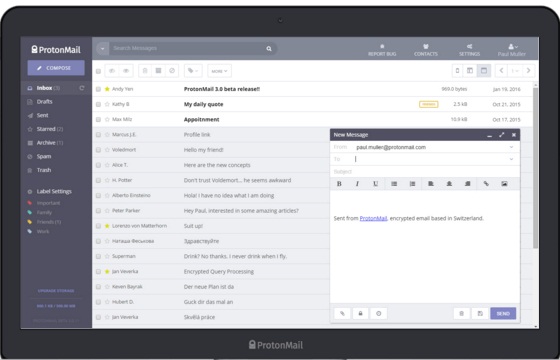Check the Andy Yen message checkbox
Screen dimensions: 560x360
[98, 89]
